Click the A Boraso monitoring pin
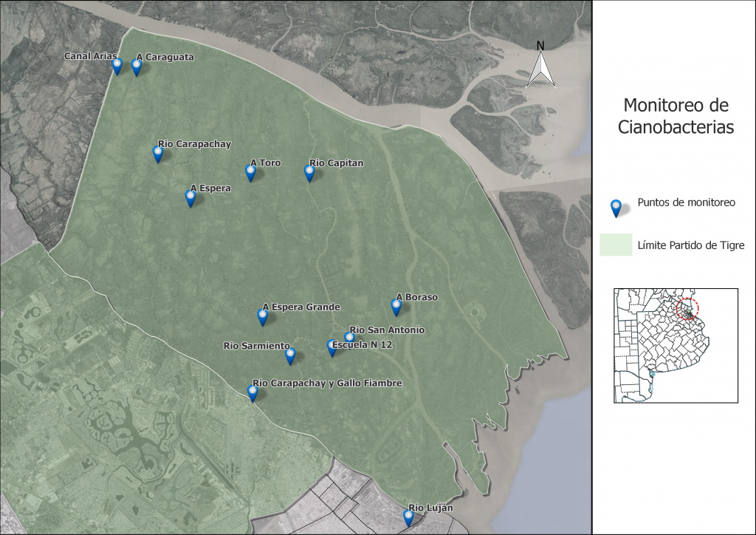Viewport: 756px width, 535px height. [x=396, y=307]
